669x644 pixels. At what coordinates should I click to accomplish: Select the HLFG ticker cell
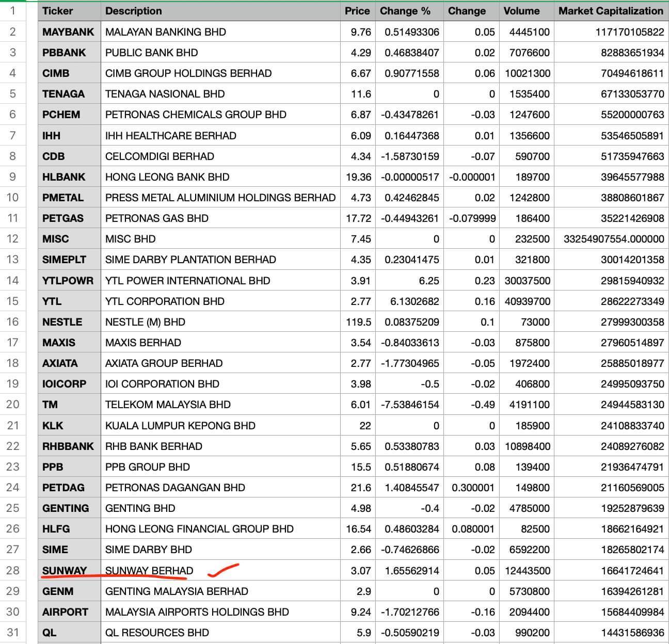[69, 529]
